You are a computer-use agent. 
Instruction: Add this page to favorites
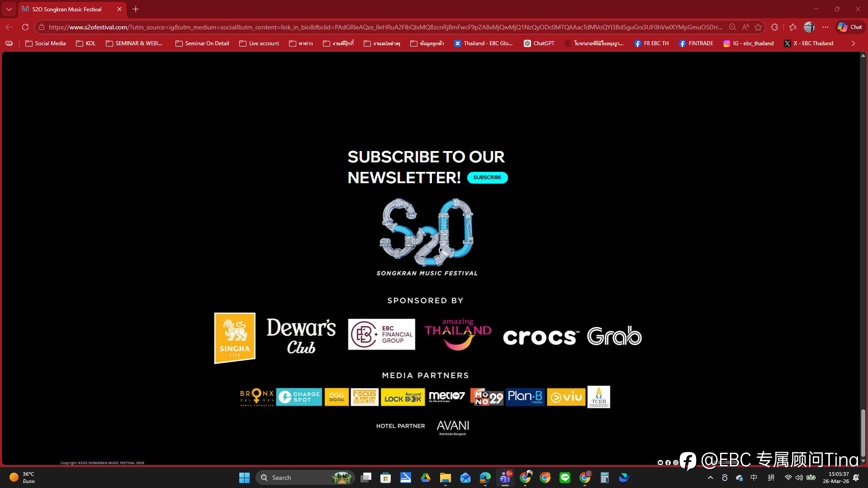(x=758, y=27)
